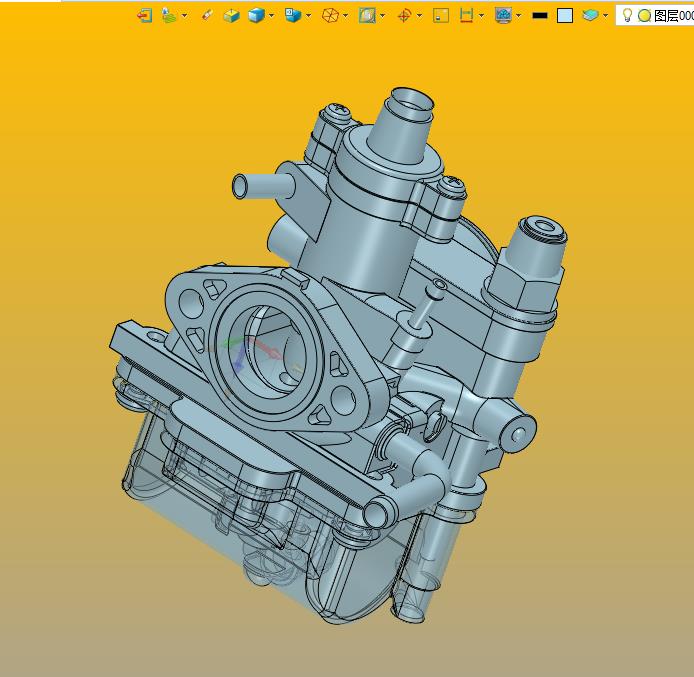Click the monitor display settings icon
The width and height of the screenshot is (694, 677).
(x=503, y=16)
